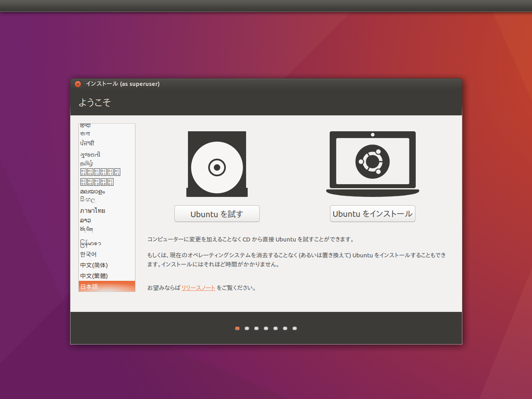532x399 pixels.
Task: Select 中文(简体) in the language list
Action: coord(107,265)
